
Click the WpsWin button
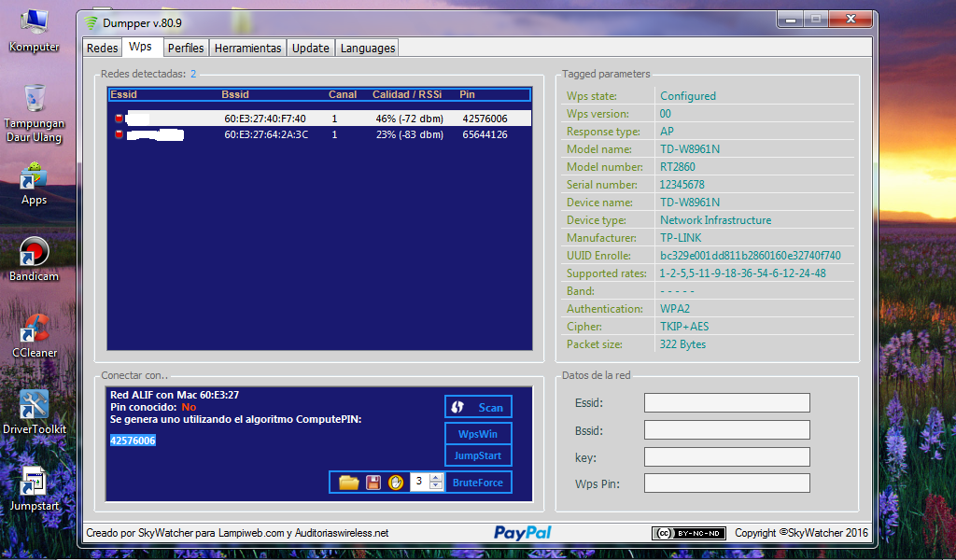tap(478, 434)
